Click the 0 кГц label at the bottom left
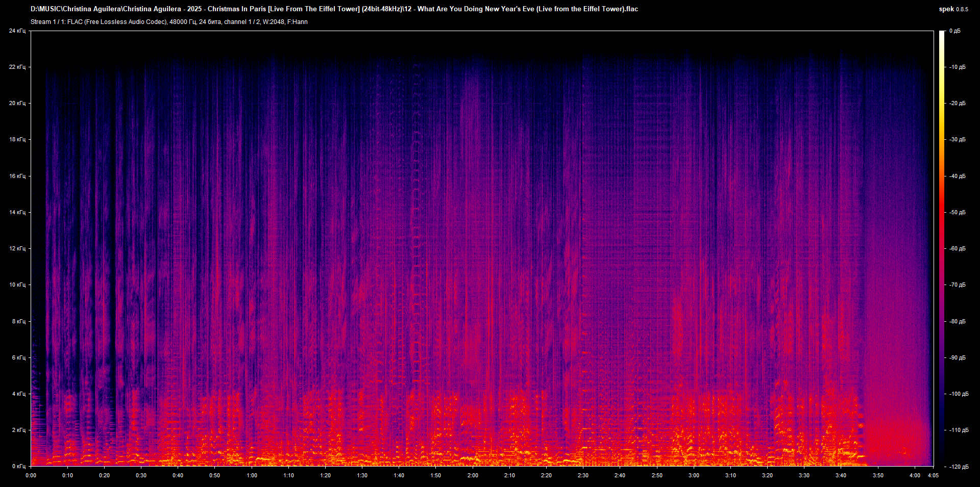 point(19,466)
